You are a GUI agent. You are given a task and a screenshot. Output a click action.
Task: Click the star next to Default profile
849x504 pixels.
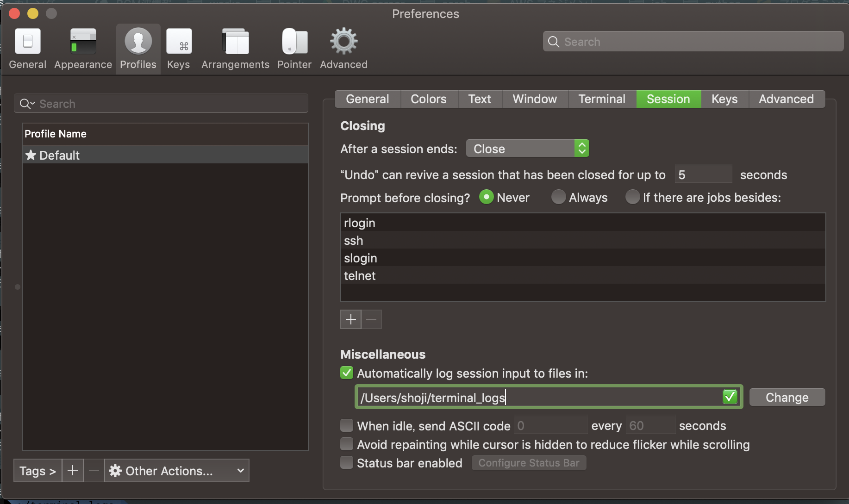pos(31,155)
